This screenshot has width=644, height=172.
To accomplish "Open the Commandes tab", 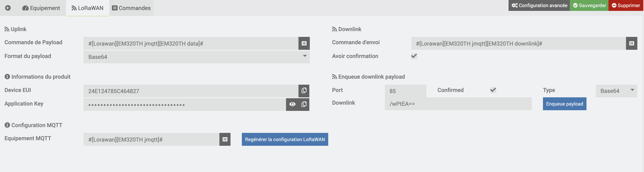I will point(131,8).
